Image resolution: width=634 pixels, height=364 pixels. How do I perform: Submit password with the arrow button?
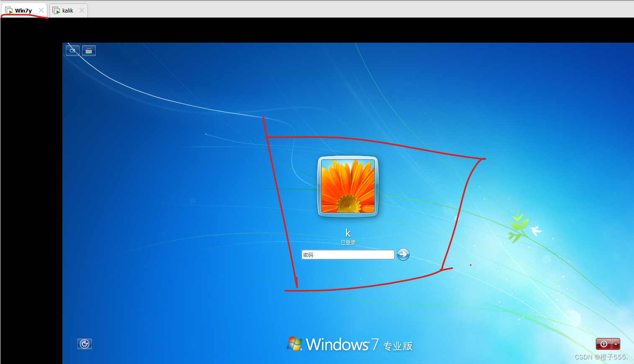point(403,254)
